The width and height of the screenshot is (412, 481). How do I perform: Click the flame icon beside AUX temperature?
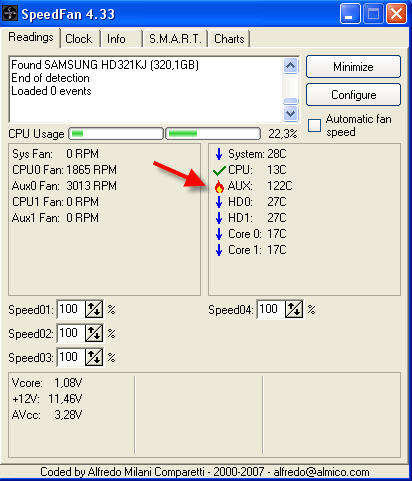pyautogui.click(x=219, y=186)
